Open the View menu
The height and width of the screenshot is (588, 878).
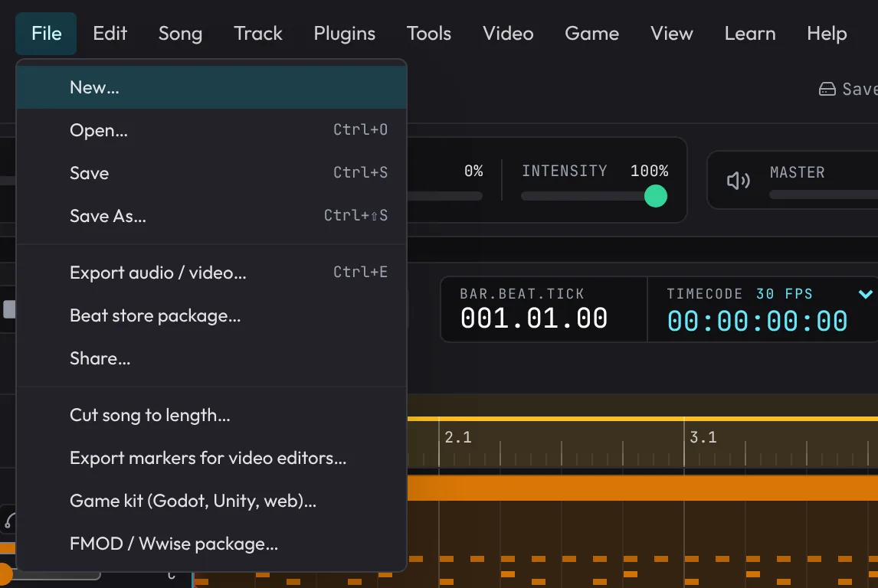click(671, 34)
